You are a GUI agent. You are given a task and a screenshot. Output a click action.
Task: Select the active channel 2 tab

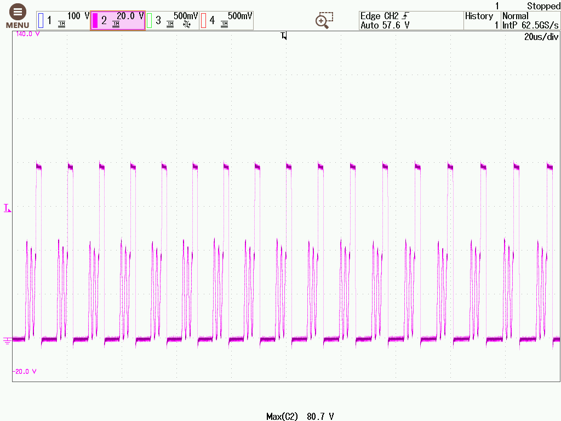(x=118, y=20)
